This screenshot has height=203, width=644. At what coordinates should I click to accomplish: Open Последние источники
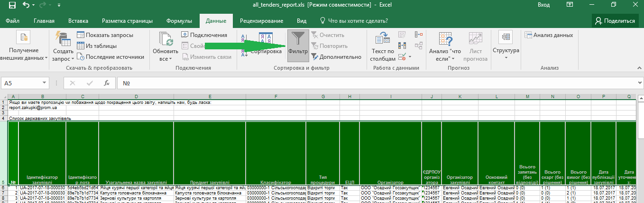(x=110, y=57)
